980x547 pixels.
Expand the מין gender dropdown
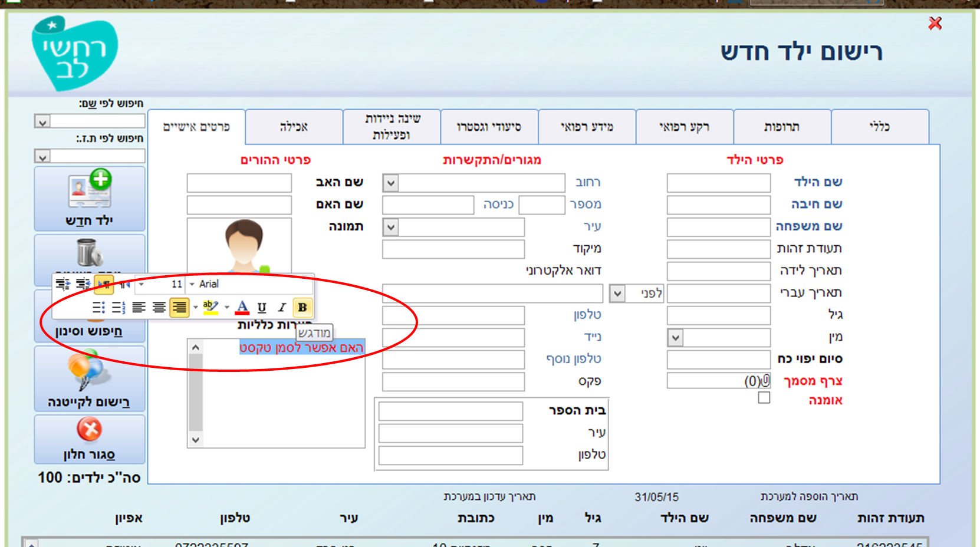coord(676,338)
